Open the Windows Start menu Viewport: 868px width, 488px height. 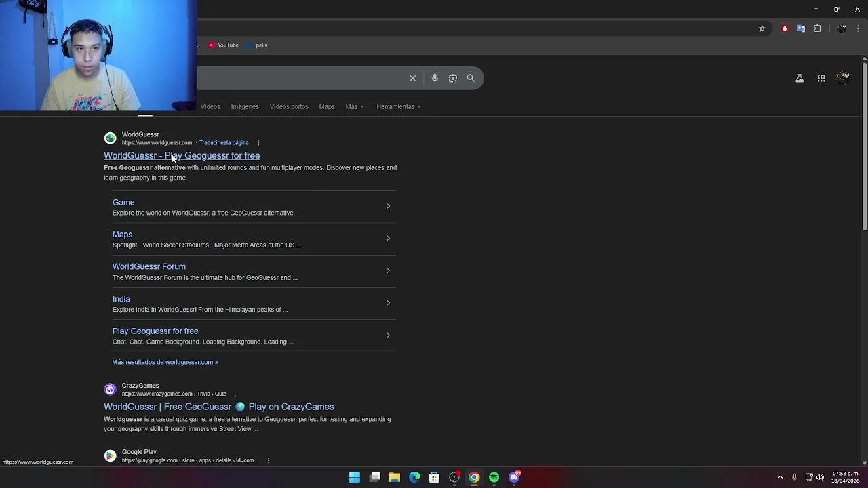pyautogui.click(x=355, y=477)
